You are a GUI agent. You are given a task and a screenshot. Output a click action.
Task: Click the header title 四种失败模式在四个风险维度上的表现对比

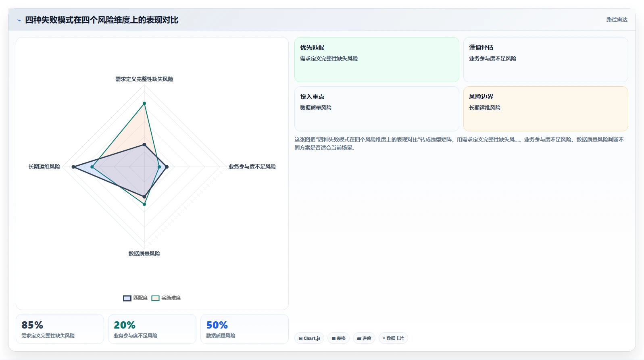(102, 20)
